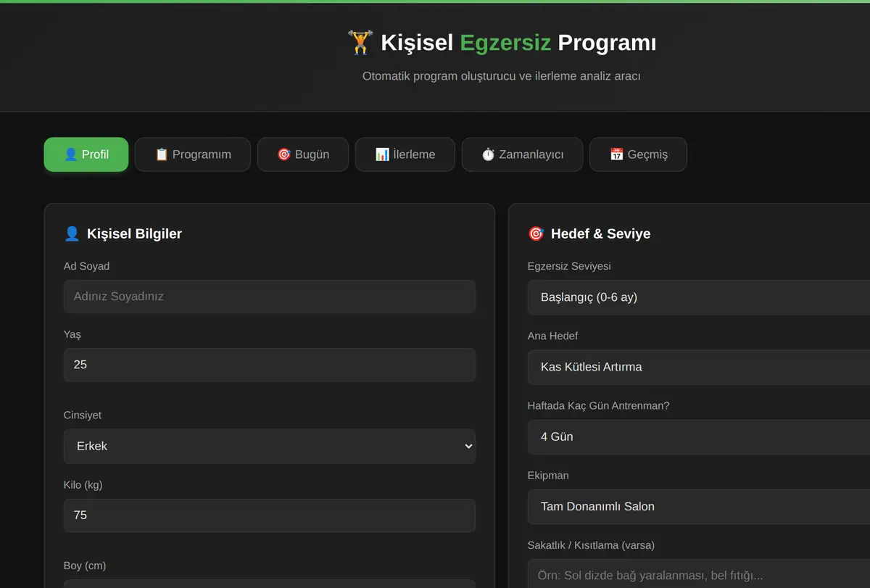
Task: Click the 'Hedef & Seviye' heading text
Action: (600, 233)
